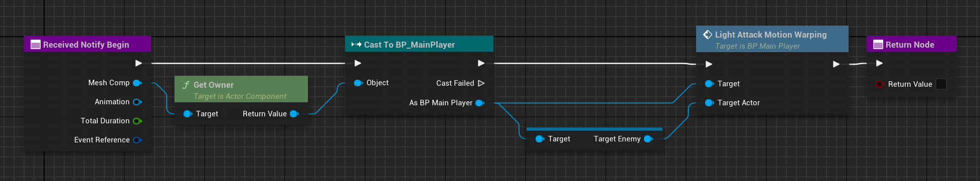The image size is (980, 181).
Task: Click the "Animation" label
Action: click(112, 102)
